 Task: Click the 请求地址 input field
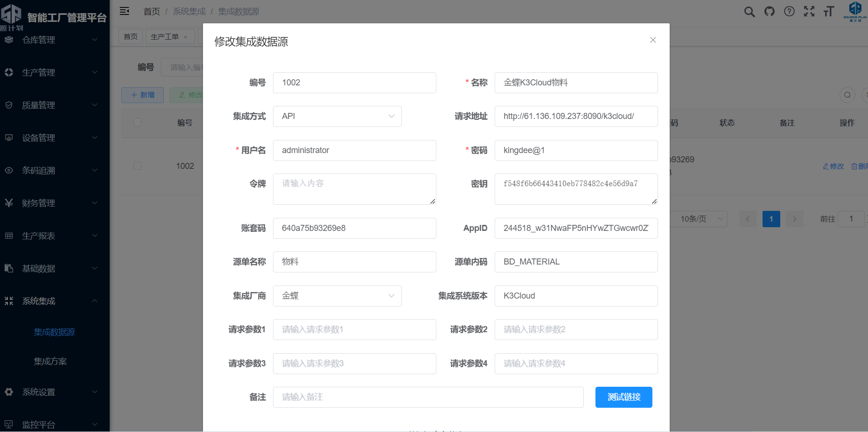[x=576, y=116]
